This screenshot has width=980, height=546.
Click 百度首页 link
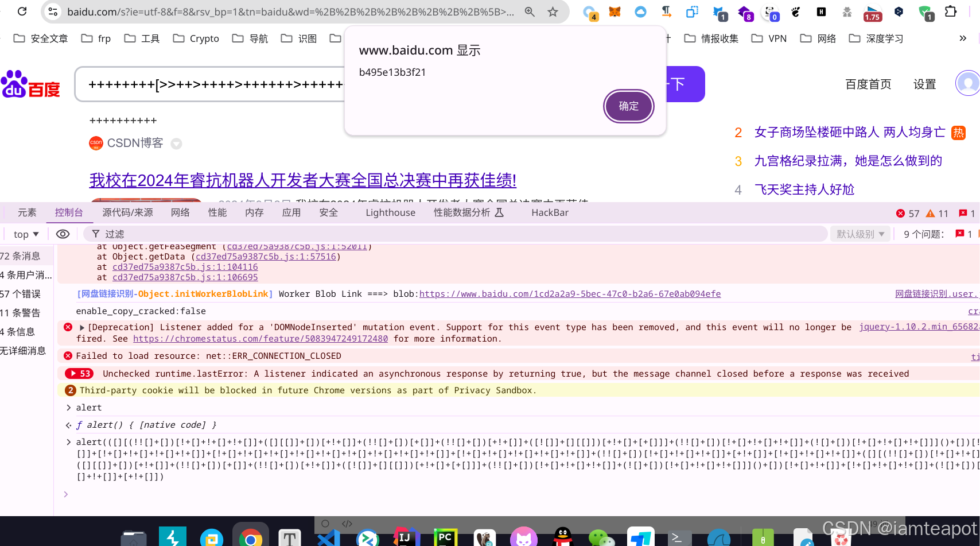(868, 84)
